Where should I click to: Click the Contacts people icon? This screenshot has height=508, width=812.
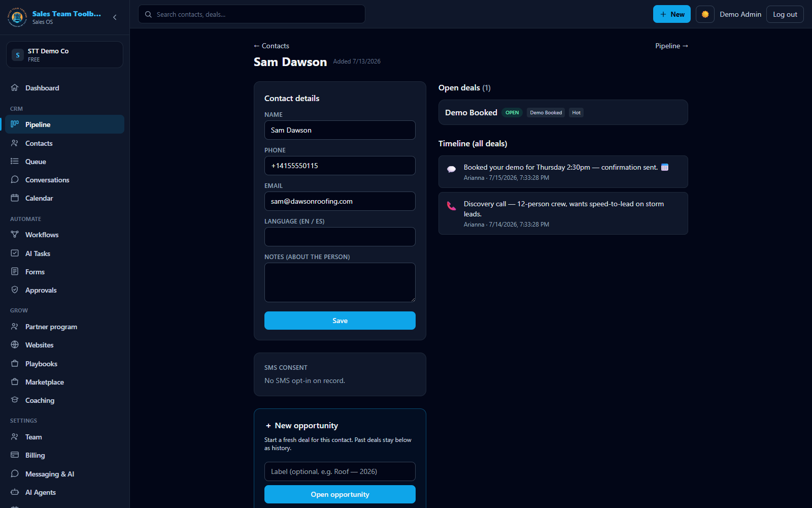pyautogui.click(x=15, y=143)
